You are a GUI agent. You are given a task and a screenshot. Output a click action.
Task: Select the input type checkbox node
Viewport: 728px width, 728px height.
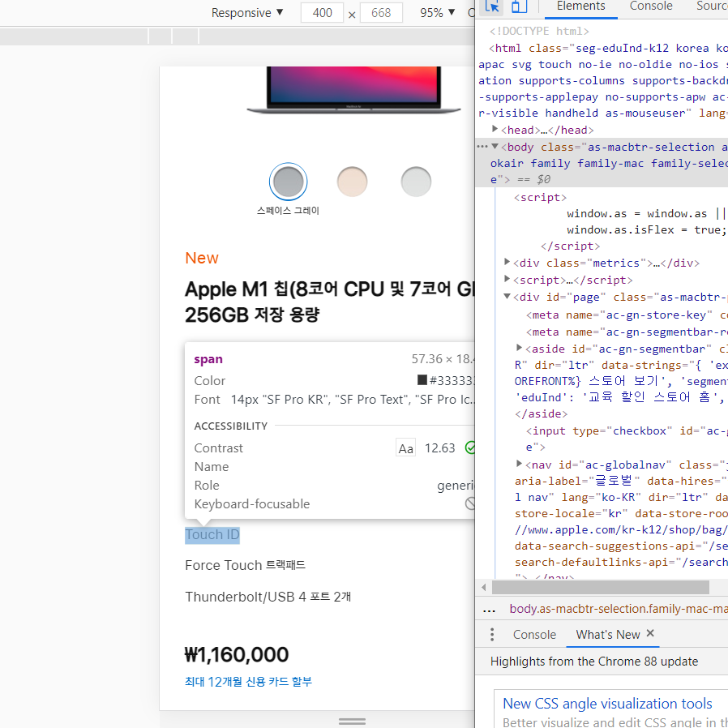coord(627,439)
